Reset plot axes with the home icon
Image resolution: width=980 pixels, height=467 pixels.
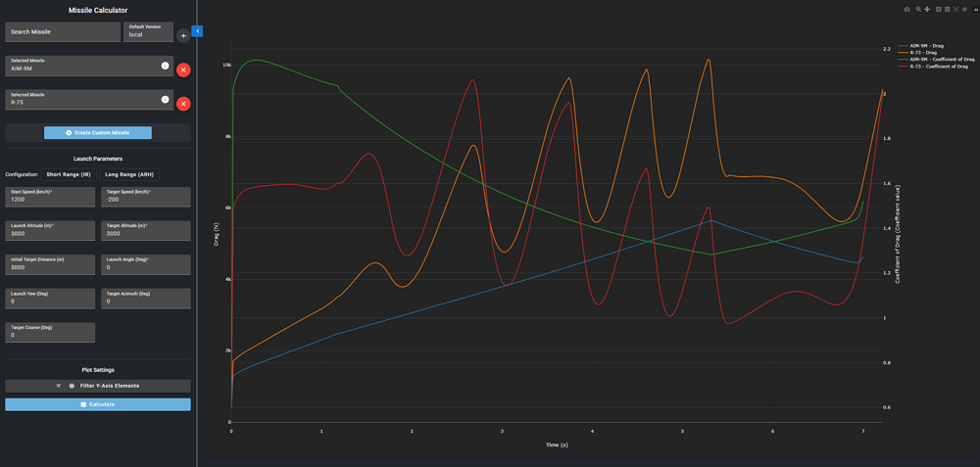point(966,9)
